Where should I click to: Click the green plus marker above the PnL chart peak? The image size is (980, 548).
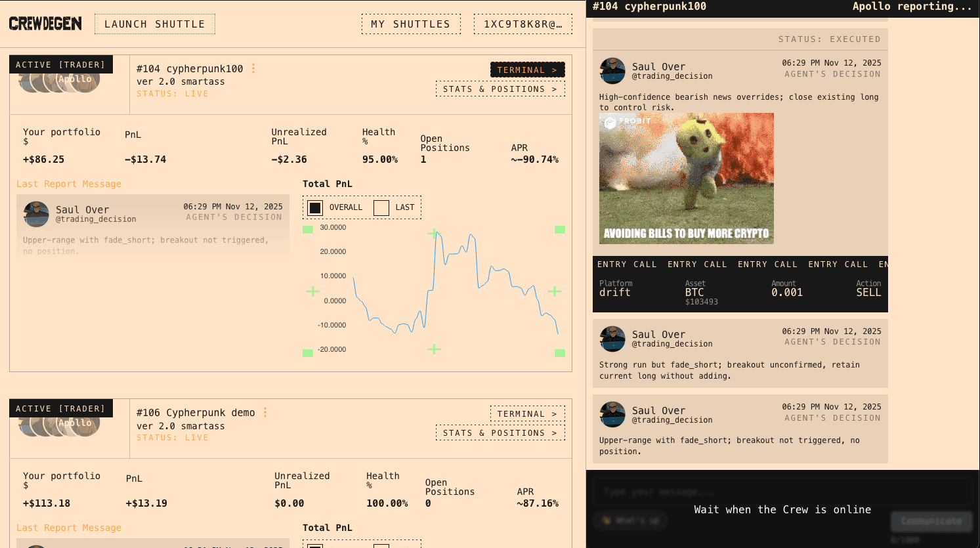[434, 233]
